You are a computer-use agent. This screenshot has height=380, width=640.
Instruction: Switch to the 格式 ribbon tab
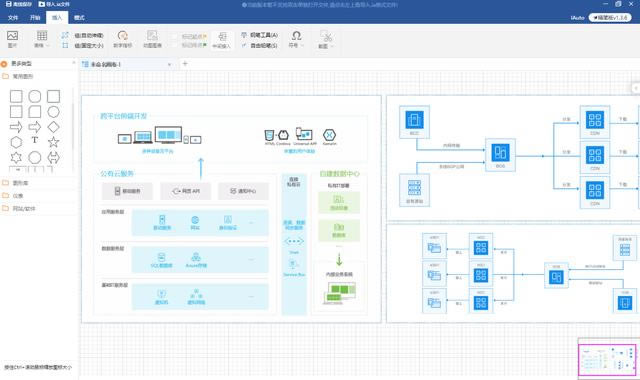coord(79,18)
